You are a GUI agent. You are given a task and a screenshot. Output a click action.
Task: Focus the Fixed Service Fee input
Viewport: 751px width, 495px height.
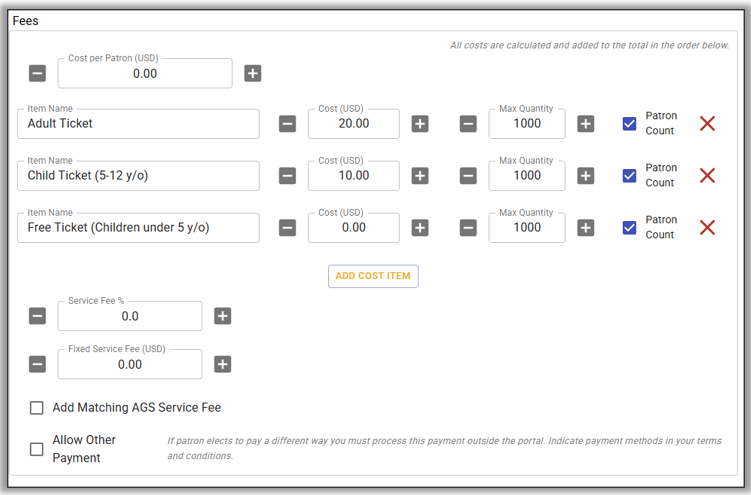click(130, 365)
